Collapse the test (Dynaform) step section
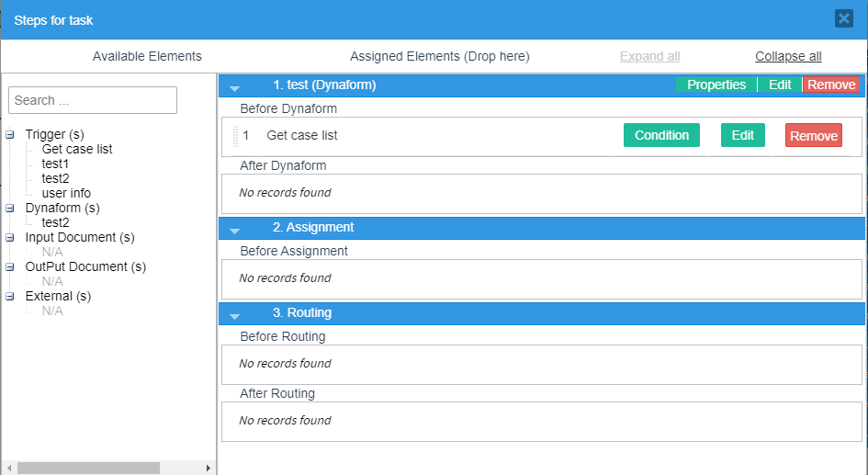Image resolution: width=868 pixels, height=475 pixels. [x=234, y=86]
